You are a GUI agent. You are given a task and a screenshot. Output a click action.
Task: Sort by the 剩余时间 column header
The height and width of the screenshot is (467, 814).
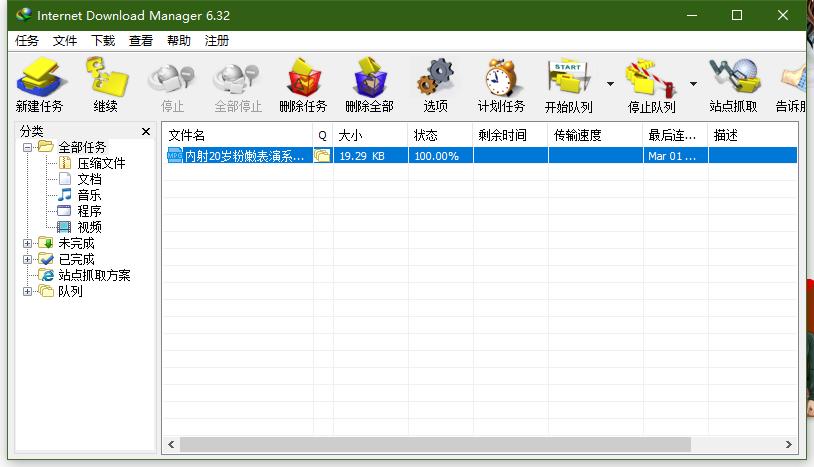pos(510,135)
